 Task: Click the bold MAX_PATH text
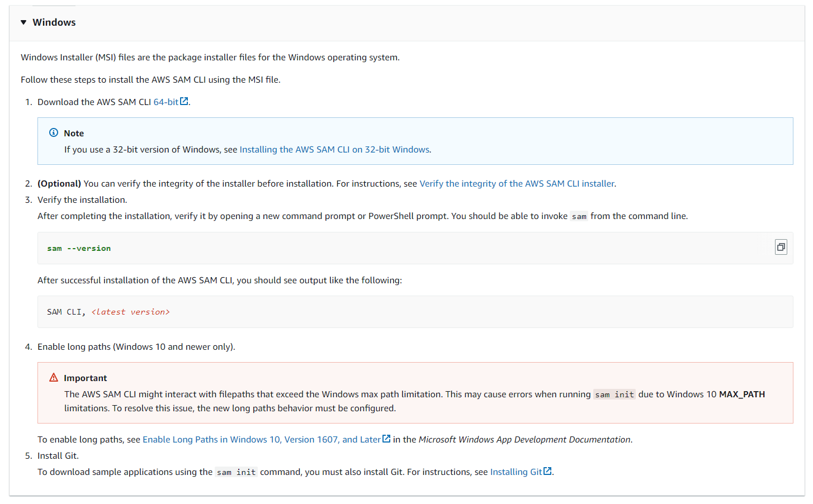click(741, 394)
